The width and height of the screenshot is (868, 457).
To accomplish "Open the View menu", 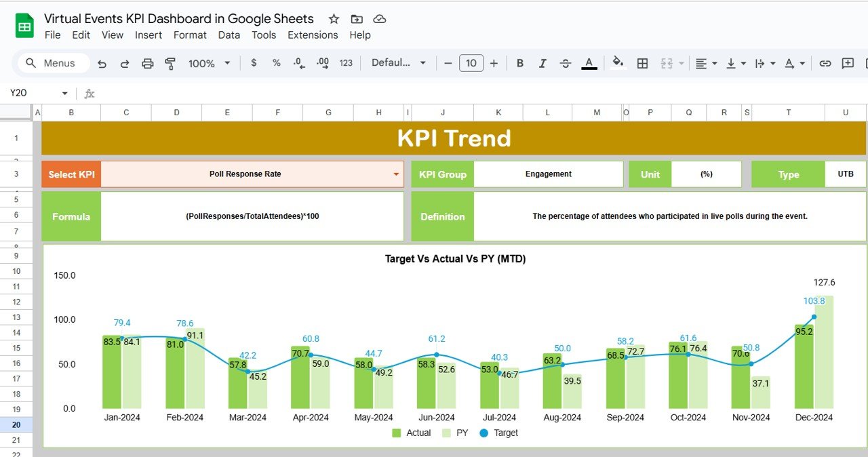I will (112, 35).
